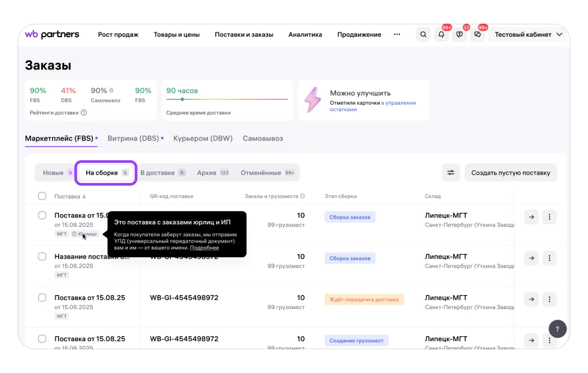Open the chat messages icon with 99+ badge
588x373 pixels.
(478, 35)
